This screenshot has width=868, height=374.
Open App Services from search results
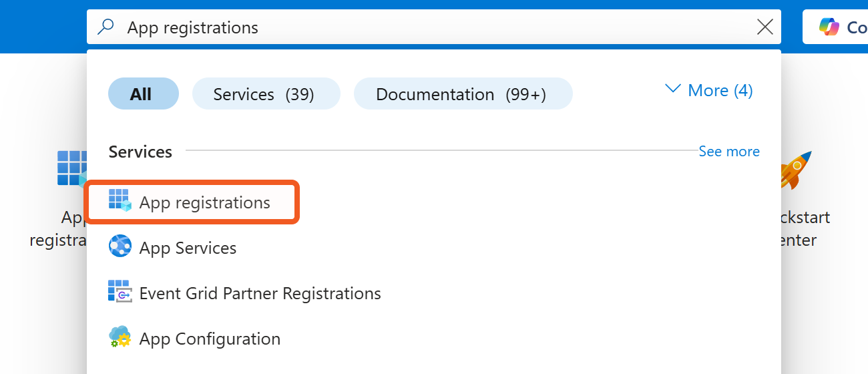[x=188, y=248]
